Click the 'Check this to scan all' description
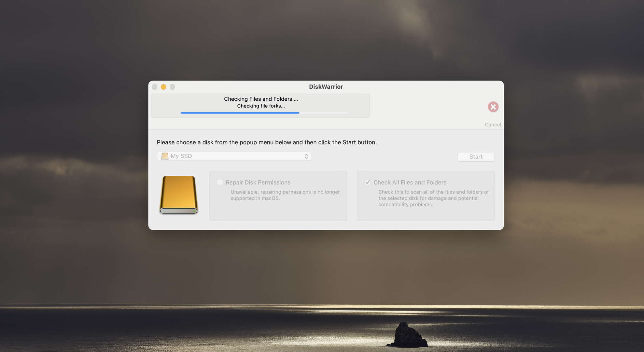The image size is (644, 352). coord(433,198)
